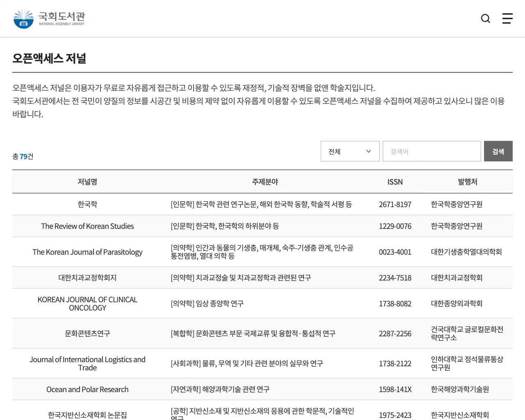
Task: Expand the 전체 category dropdown
Action: pyautogui.click(x=350, y=151)
